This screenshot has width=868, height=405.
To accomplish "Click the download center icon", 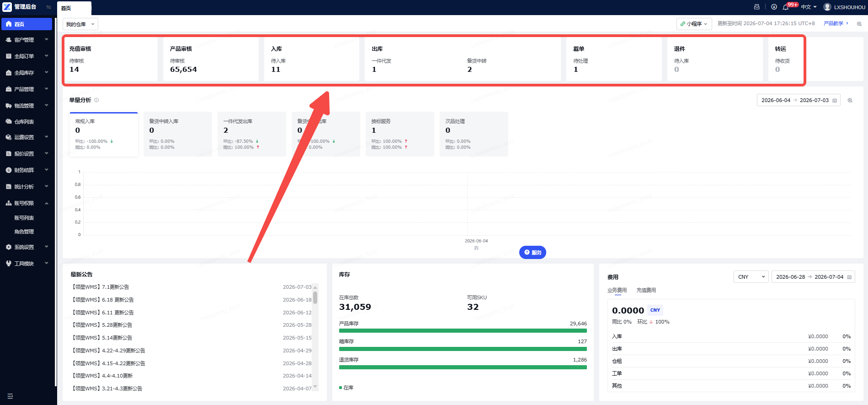I will click(774, 7).
